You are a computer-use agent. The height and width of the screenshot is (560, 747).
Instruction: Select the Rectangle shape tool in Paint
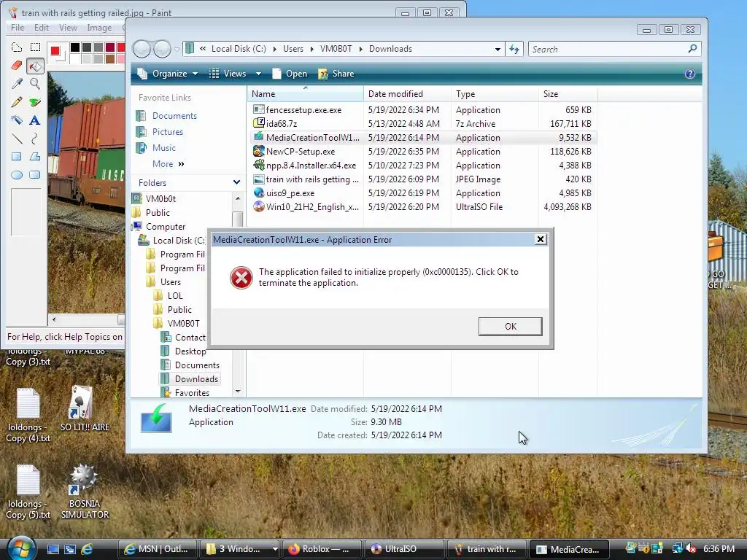pyautogui.click(x=17, y=157)
